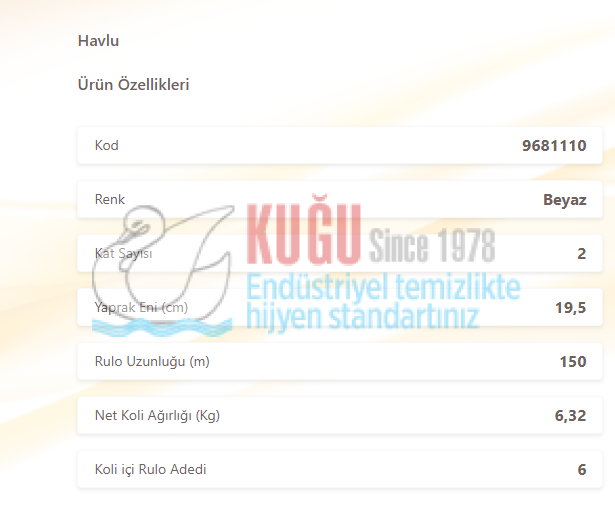This screenshot has height=531, width=615.
Task: Click the "Koli içi Rulo Adedi" label
Action: pyautogui.click(x=151, y=469)
